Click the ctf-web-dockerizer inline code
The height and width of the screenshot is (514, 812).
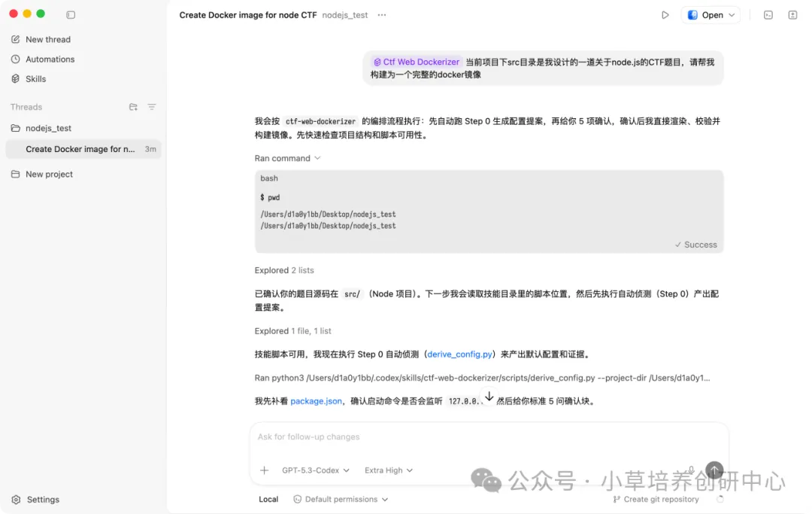(320, 121)
